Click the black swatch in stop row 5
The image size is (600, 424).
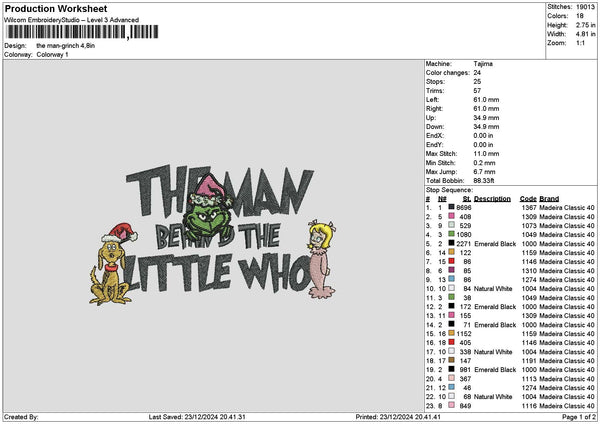[452, 243]
